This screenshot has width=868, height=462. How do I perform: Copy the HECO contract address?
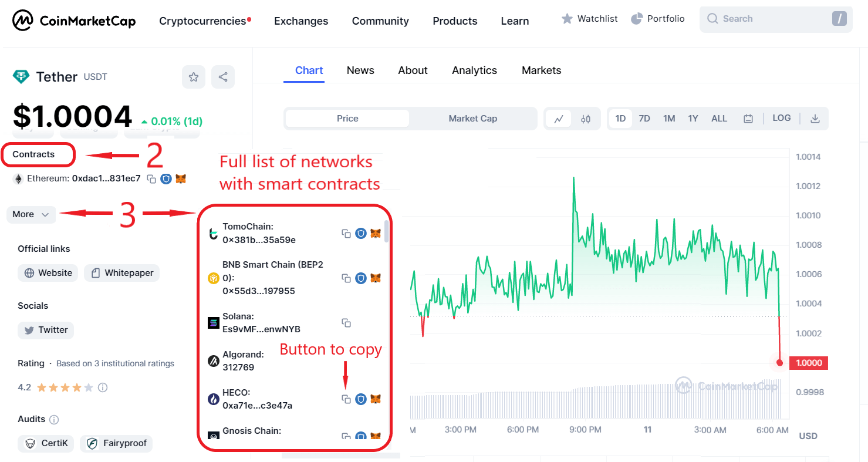click(x=346, y=399)
